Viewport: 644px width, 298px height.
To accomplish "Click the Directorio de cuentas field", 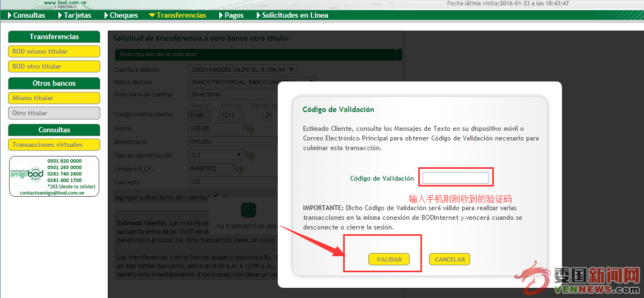I will click(232, 94).
